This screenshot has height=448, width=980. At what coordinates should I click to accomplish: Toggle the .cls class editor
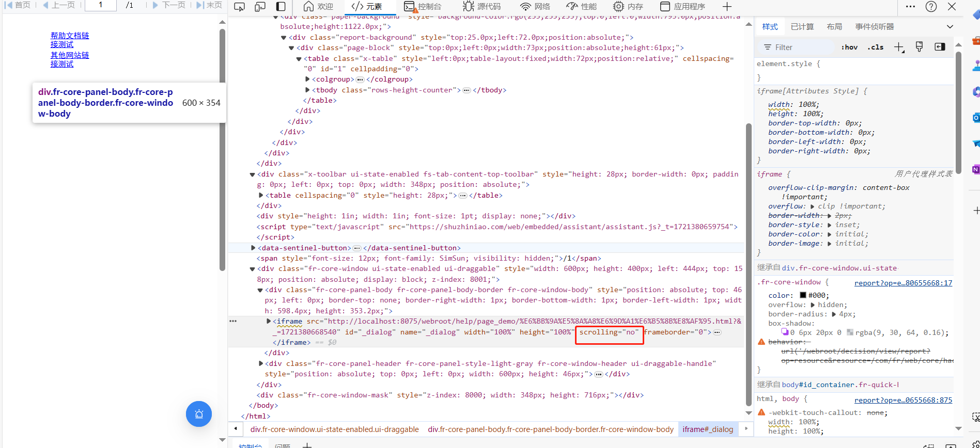point(875,47)
